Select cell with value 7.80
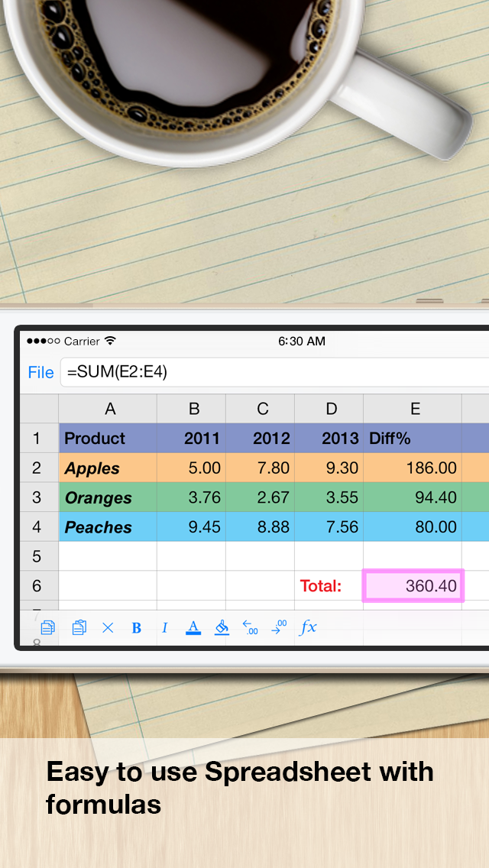The image size is (489, 868). coord(261,468)
